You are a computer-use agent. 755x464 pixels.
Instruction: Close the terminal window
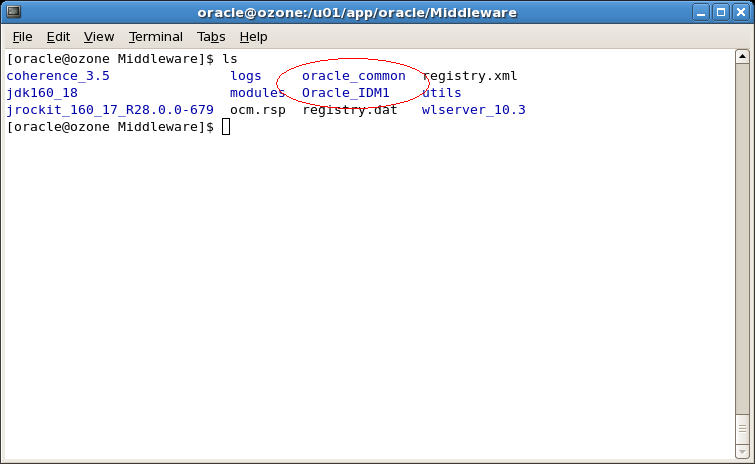pyautogui.click(x=741, y=12)
